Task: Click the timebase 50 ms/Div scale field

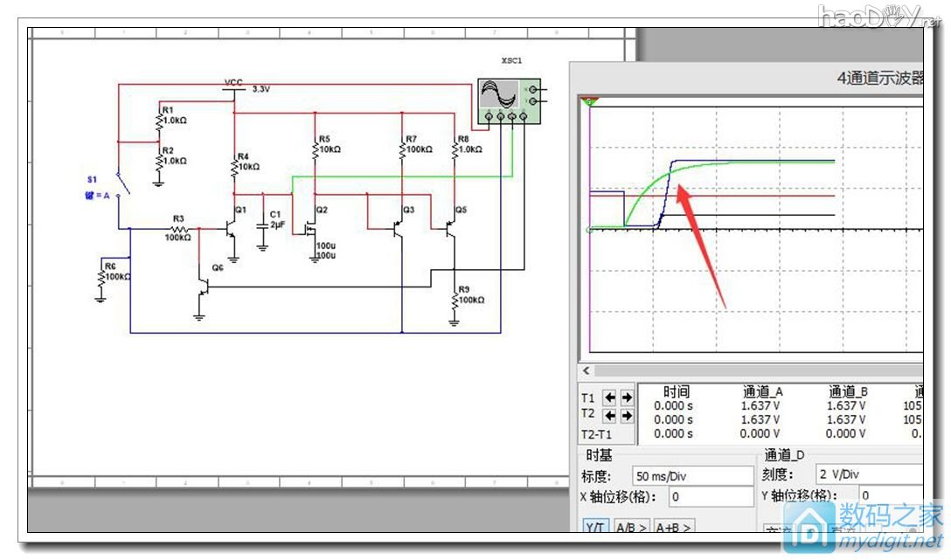Action: [691, 475]
